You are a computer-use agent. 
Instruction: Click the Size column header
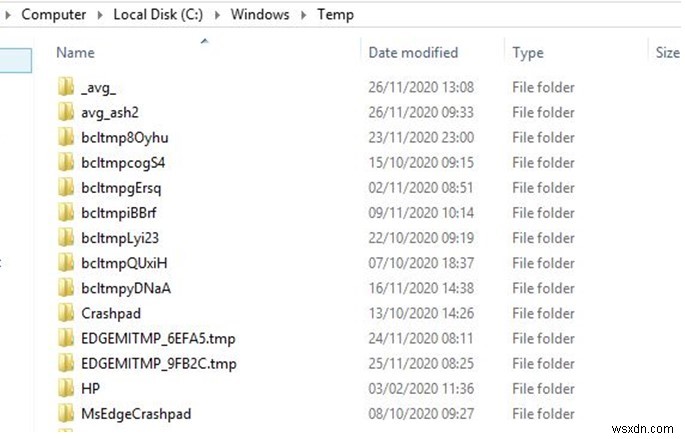pos(667,52)
